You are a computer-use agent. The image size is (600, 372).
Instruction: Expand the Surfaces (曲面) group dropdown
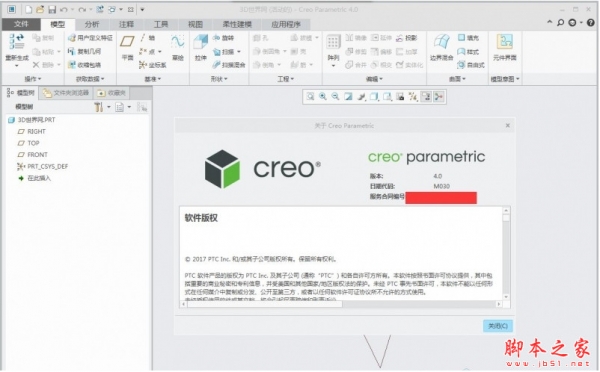click(x=457, y=79)
